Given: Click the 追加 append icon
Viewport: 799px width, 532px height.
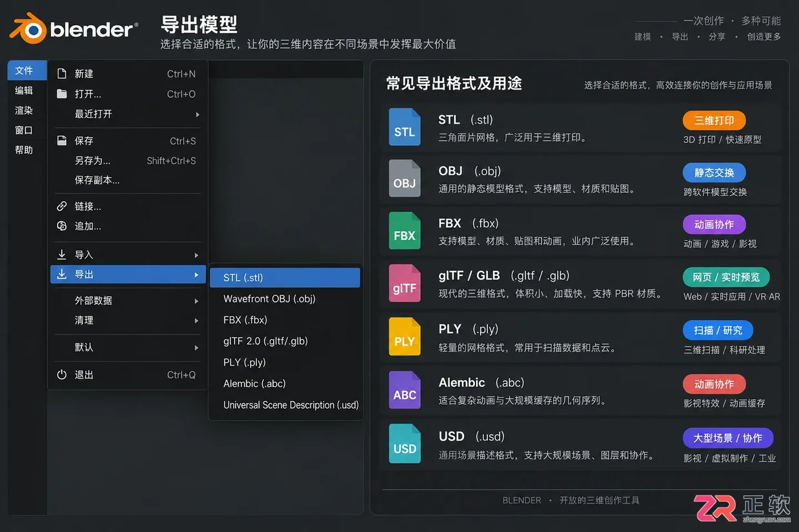Looking at the screenshot, I should (x=62, y=226).
